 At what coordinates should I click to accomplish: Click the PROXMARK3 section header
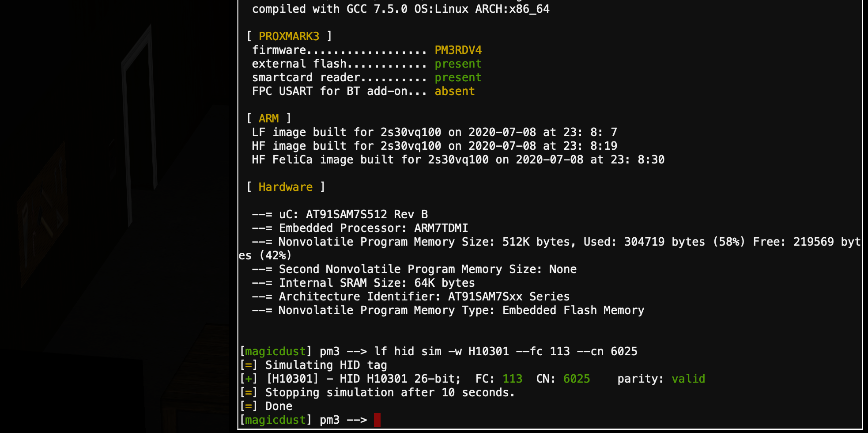point(289,36)
